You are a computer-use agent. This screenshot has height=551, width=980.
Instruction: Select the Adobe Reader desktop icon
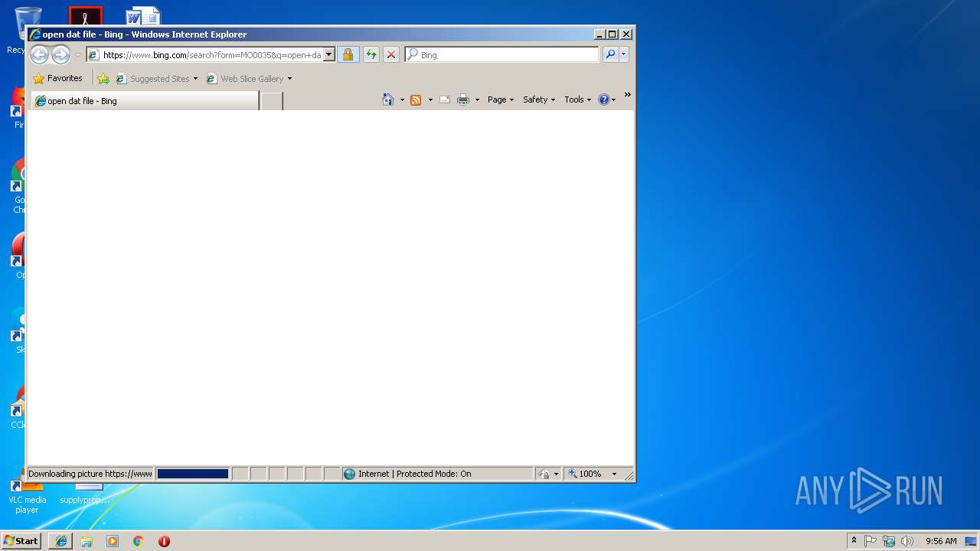(x=86, y=15)
